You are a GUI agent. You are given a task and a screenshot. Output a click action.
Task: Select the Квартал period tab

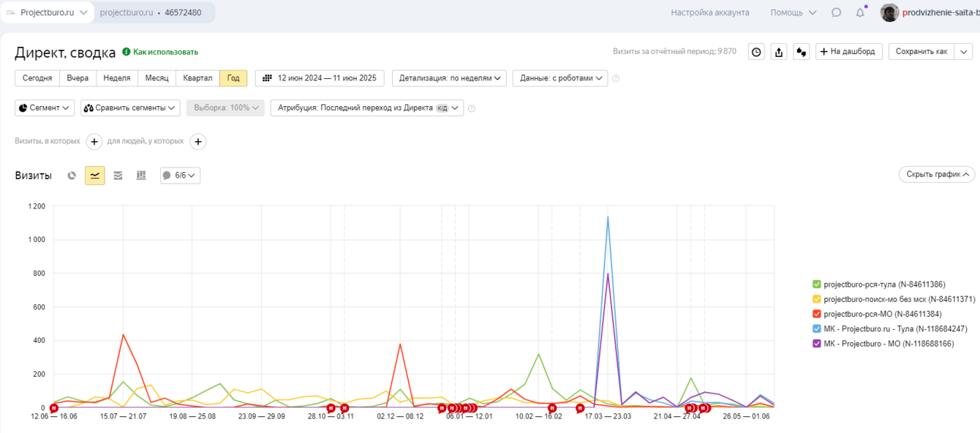click(197, 78)
